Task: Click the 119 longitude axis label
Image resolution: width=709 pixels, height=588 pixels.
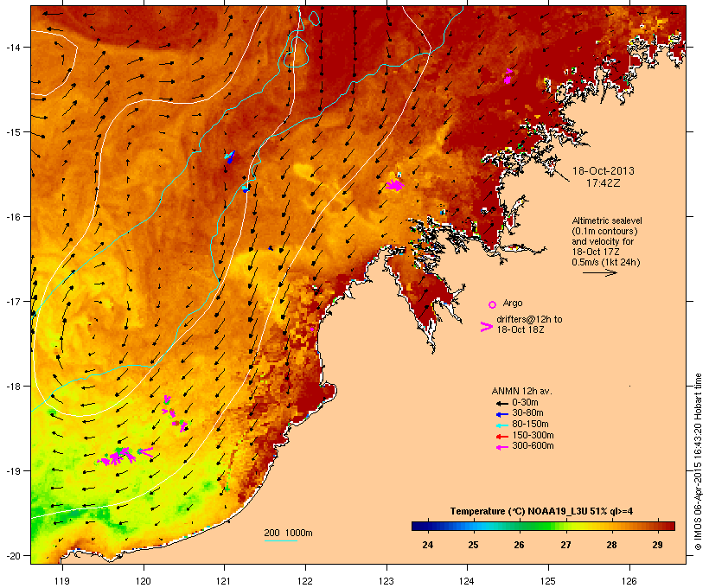Action: [x=62, y=581]
